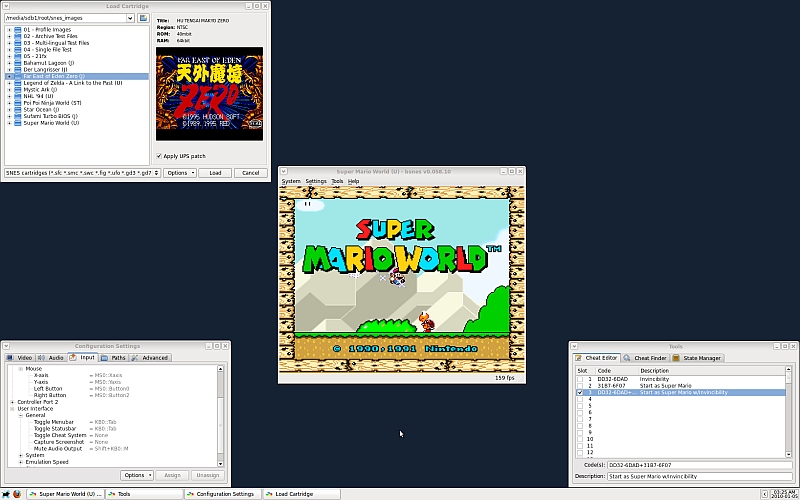This screenshot has height=500, width=800.
Task: Click the Paths tab folder icon
Action: tap(105, 357)
